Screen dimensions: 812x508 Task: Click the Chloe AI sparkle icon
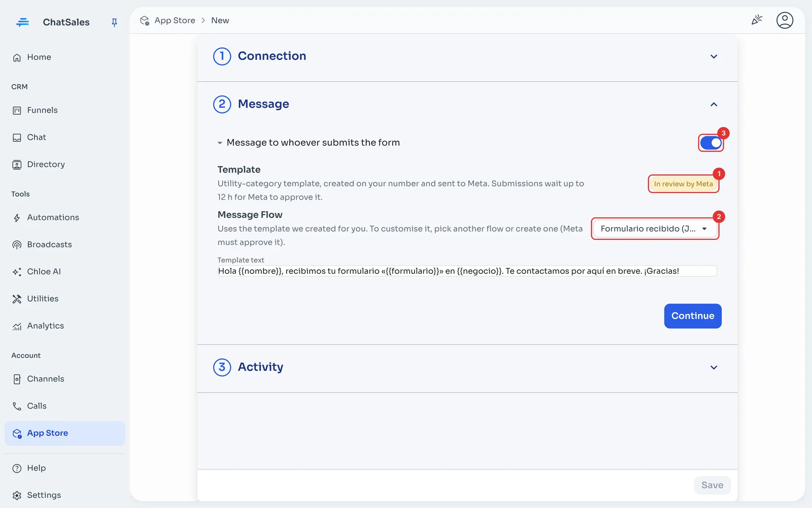click(17, 272)
